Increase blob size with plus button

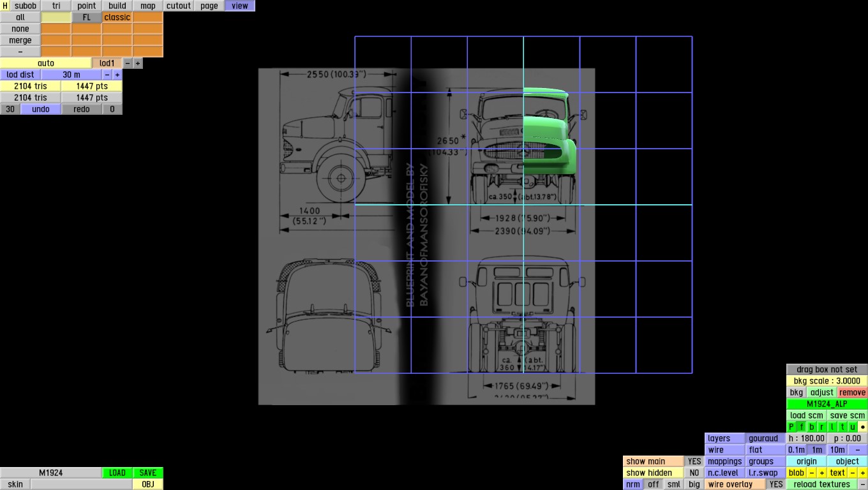822,473
